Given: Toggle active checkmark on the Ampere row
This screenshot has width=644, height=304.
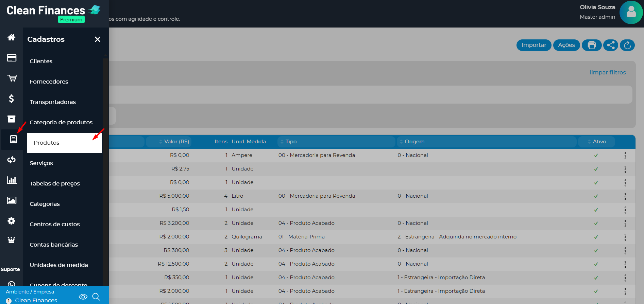Looking at the screenshot, I should [596, 156].
